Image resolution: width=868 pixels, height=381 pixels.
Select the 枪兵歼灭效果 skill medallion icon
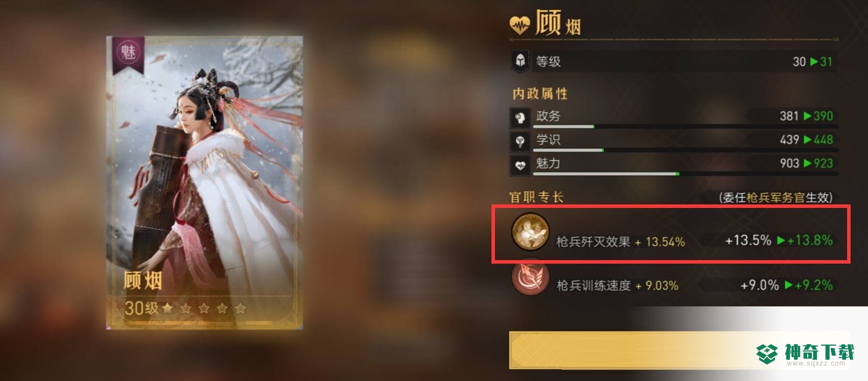(x=530, y=231)
